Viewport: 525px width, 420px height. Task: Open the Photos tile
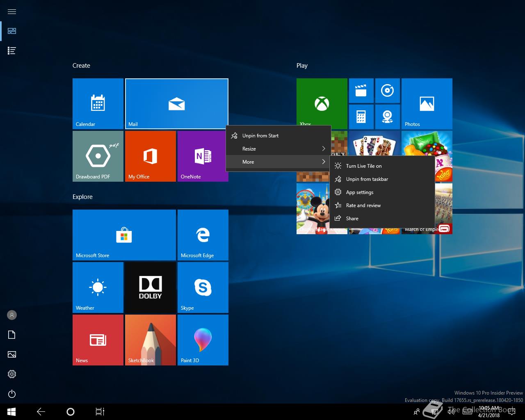tap(427, 104)
